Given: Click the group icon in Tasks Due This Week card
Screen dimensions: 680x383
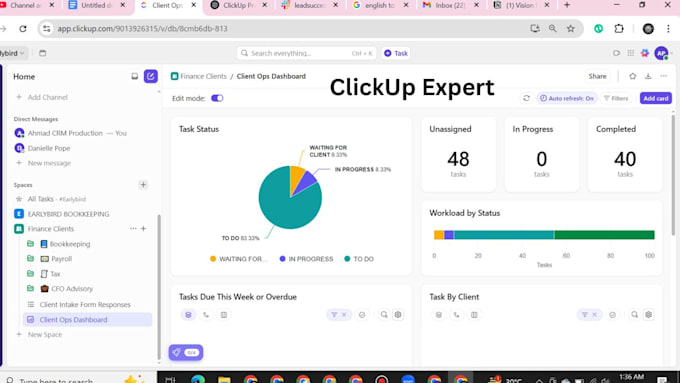Looking at the screenshot, I should [x=188, y=315].
